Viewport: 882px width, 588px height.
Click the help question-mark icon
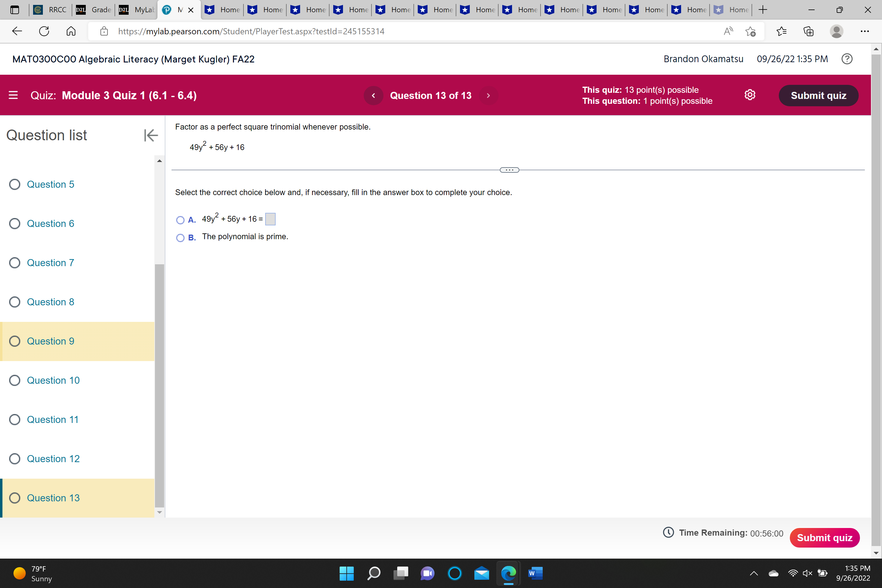pos(847,59)
